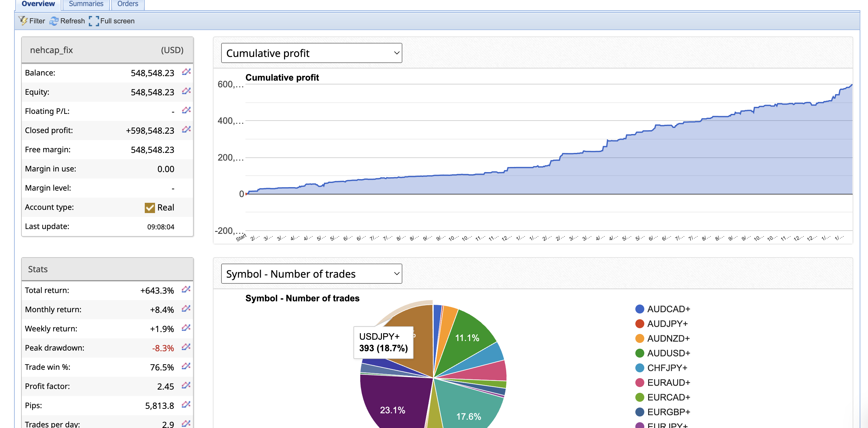Click the Refresh arrows icon
The image size is (868, 428).
click(x=54, y=21)
